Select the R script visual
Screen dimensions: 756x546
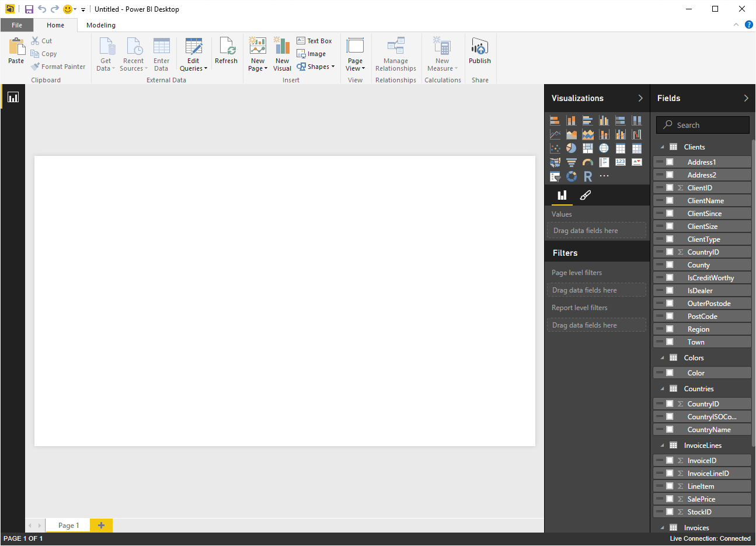[x=588, y=176]
